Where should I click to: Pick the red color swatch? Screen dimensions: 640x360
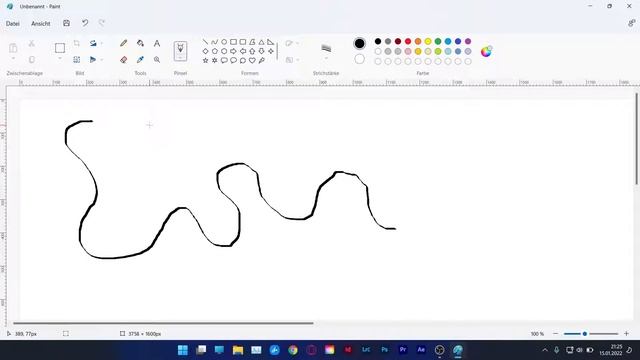point(408,41)
